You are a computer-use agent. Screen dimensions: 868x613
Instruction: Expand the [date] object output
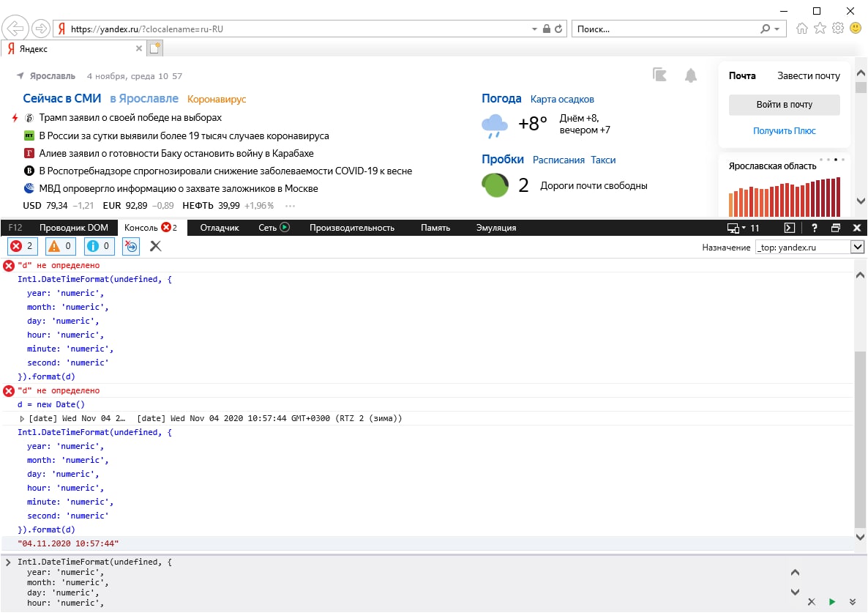pyautogui.click(x=22, y=419)
